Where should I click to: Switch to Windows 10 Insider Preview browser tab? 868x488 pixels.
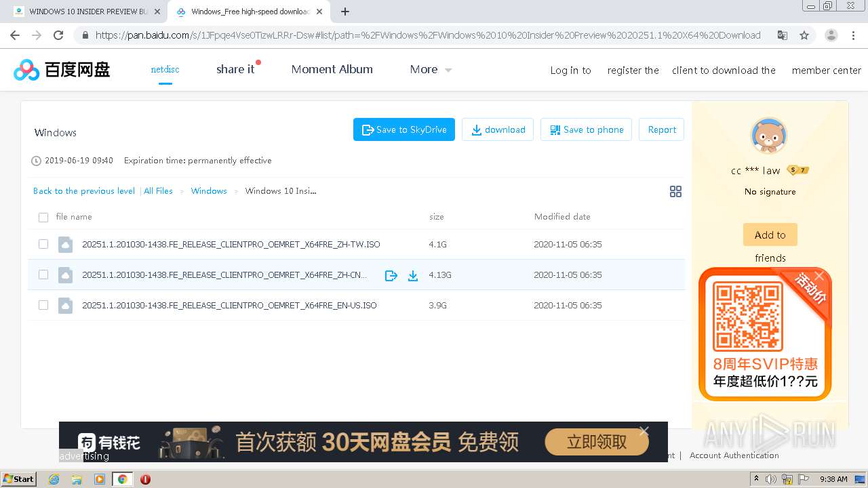click(x=87, y=12)
